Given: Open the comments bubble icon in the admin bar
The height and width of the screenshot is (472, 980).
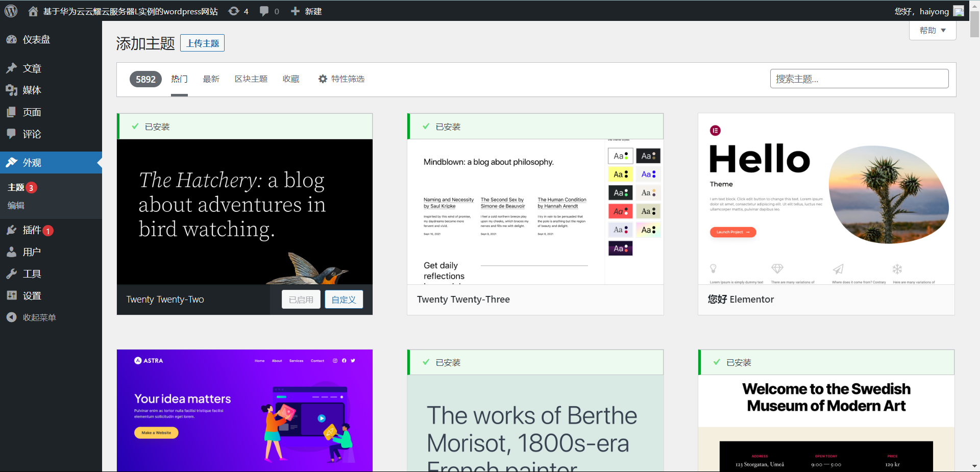Looking at the screenshot, I should (x=264, y=11).
